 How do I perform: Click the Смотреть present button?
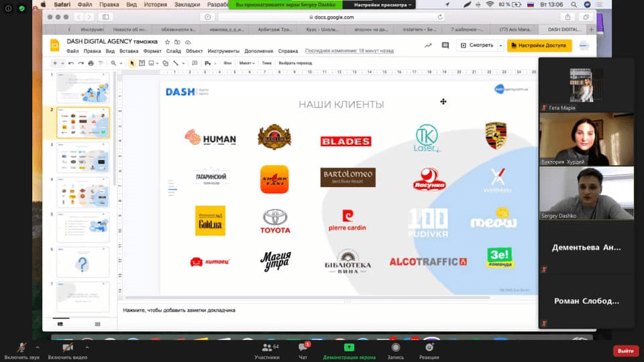(x=477, y=45)
